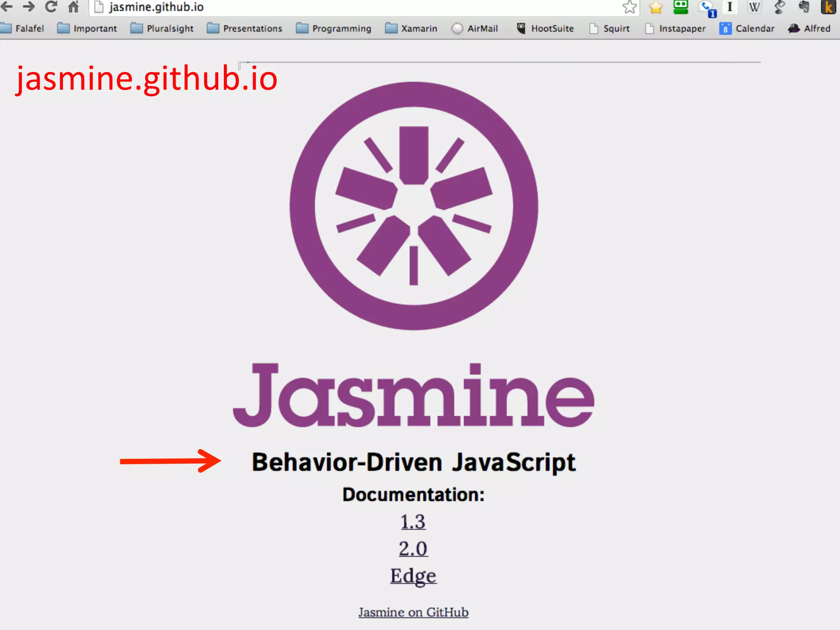Screen dimensions: 840x630
Task: Click the yellow star extension icon
Action: coord(656,7)
